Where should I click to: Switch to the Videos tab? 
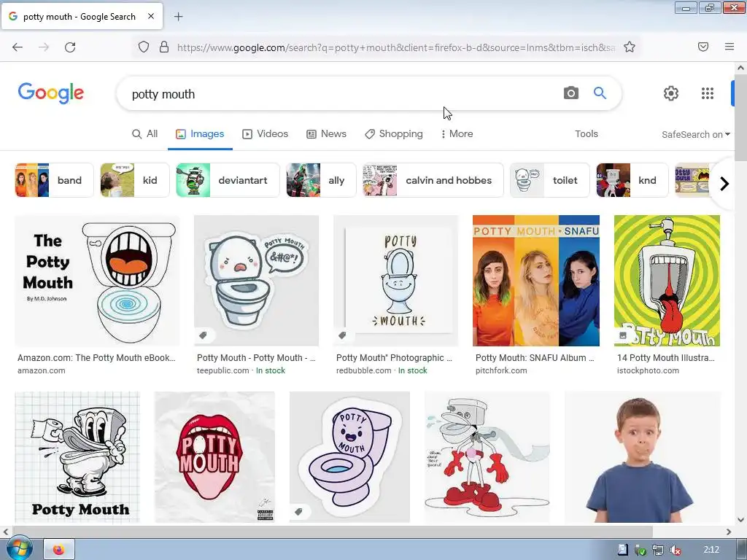coord(266,134)
